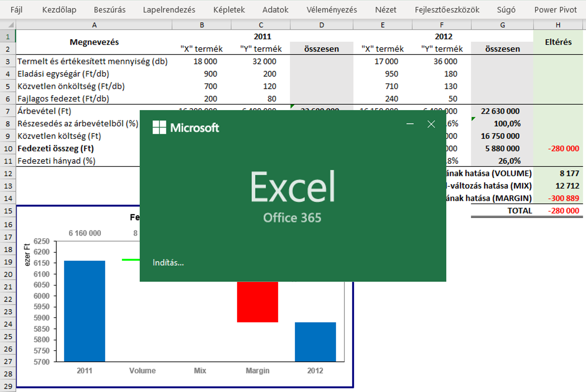Minimize the Excel splash screen

(410, 124)
